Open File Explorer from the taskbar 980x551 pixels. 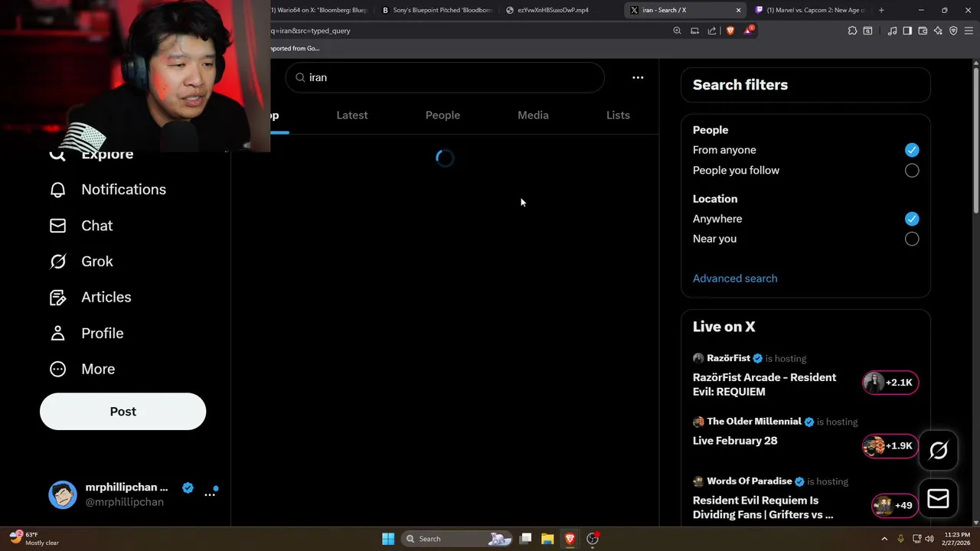click(547, 539)
